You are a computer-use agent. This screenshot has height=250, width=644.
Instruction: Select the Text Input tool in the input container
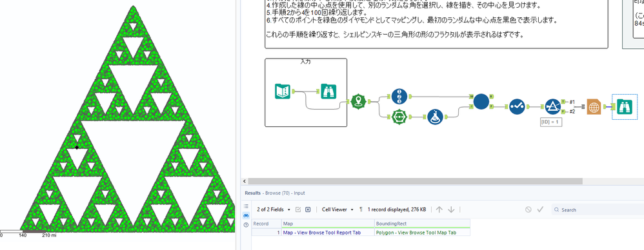283,91
